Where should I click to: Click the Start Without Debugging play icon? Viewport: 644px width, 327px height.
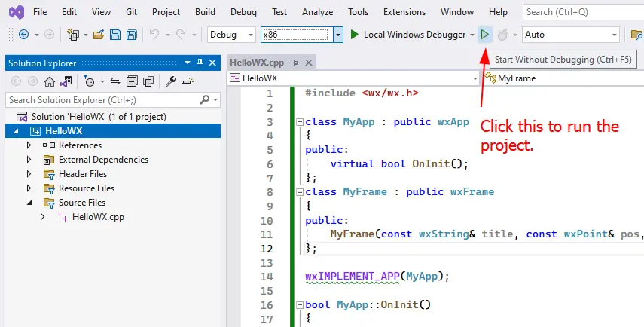click(485, 35)
